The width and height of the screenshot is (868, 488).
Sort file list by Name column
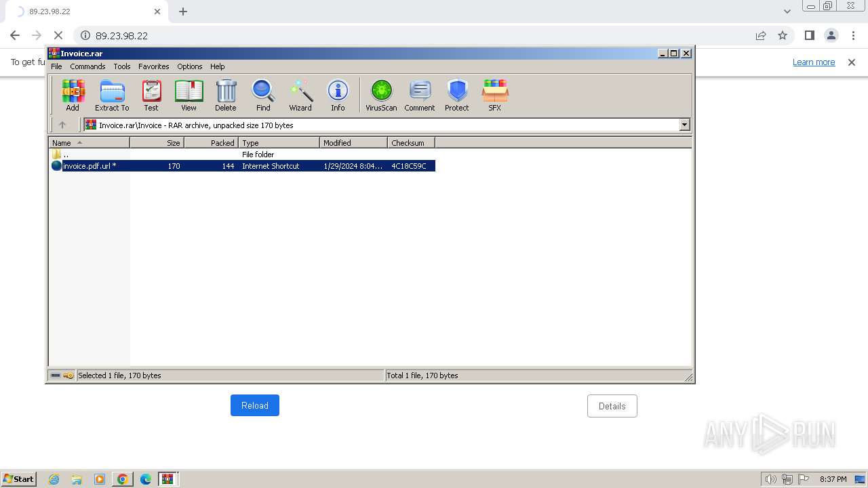point(89,142)
